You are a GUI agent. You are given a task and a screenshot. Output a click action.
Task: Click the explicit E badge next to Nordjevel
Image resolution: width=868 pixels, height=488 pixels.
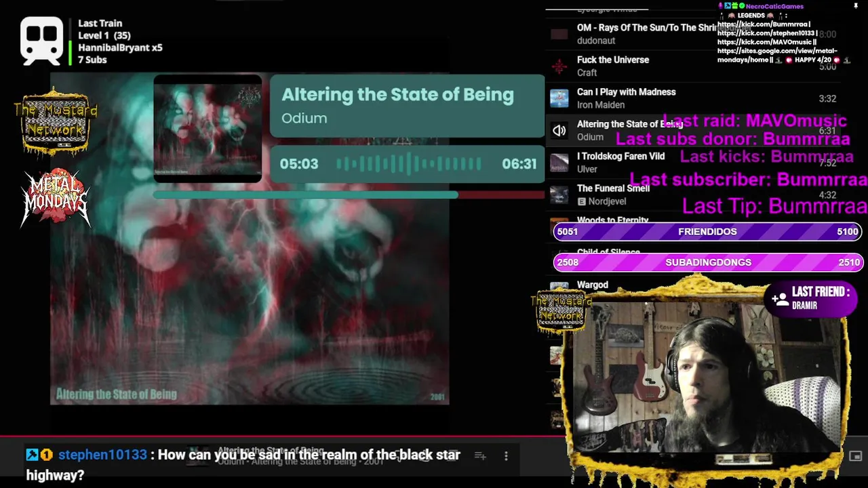point(581,201)
